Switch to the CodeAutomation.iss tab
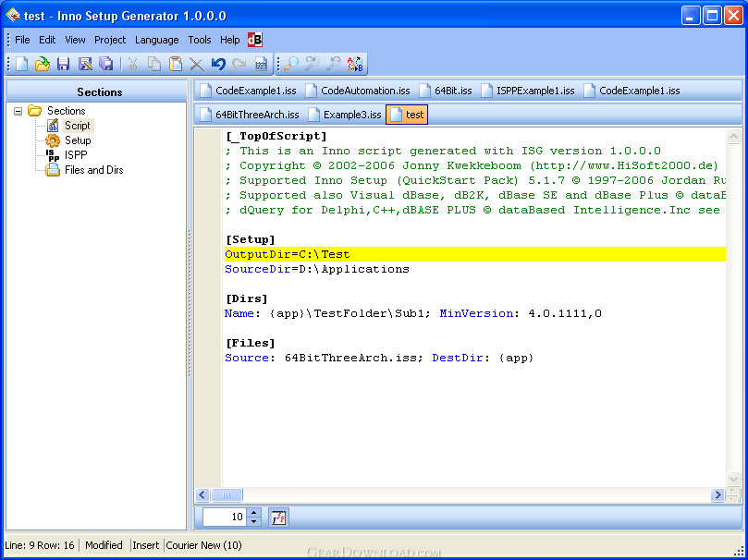This screenshot has height=560, width=748. (x=358, y=91)
